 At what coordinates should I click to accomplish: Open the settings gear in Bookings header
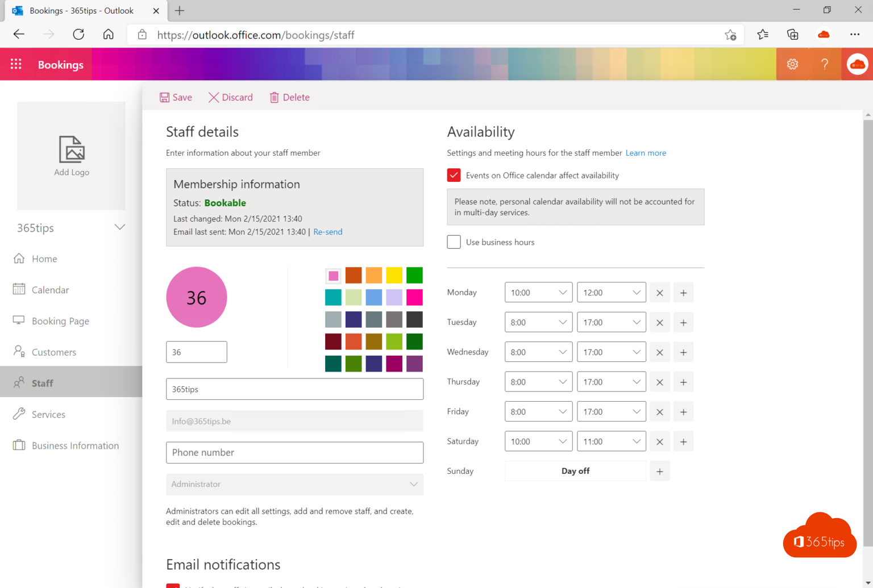[792, 64]
